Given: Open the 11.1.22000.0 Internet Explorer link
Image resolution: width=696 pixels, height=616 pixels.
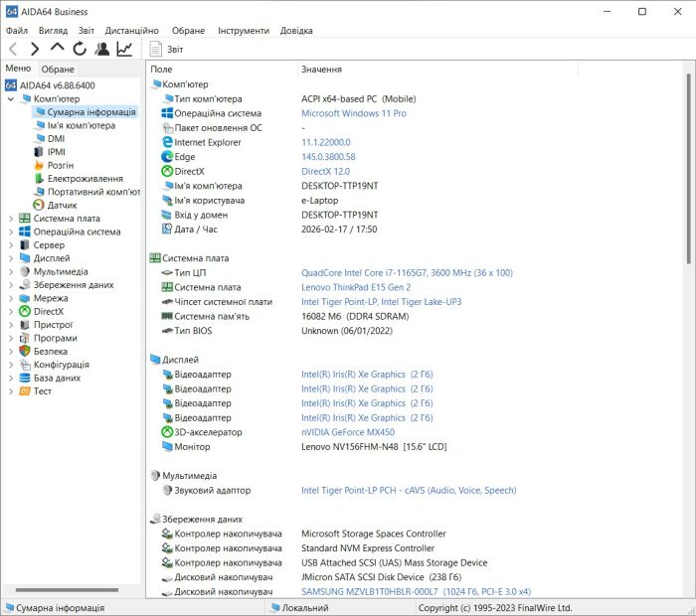Looking at the screenshot, I should coord(326,142).
